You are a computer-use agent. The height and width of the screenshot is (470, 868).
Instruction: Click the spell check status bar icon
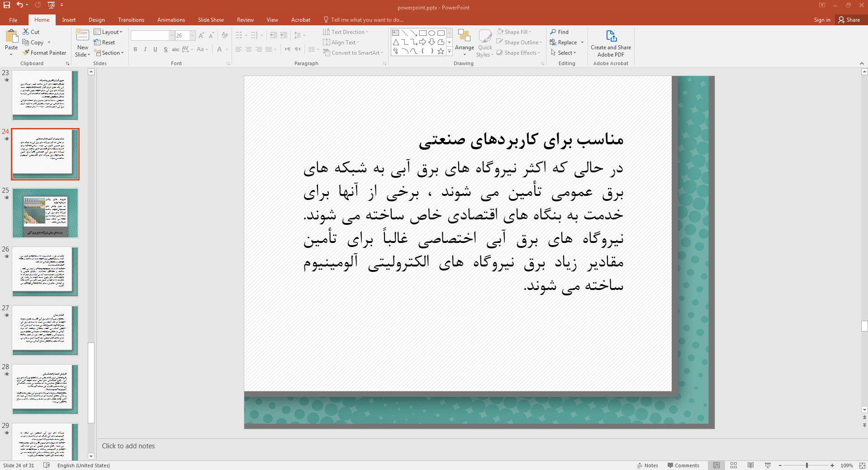coord(46,465)
